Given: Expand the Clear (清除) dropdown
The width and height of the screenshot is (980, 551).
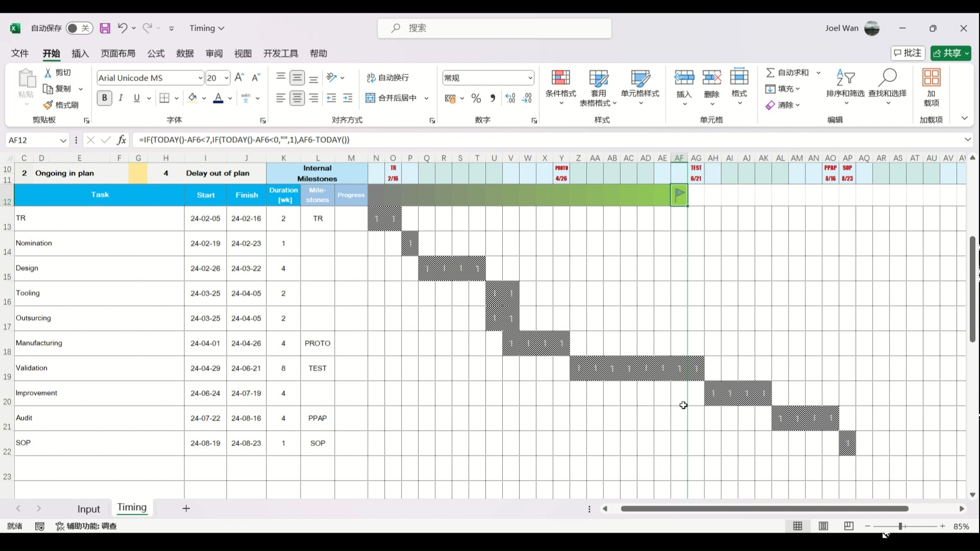Looking at the screenshot, I should pyautogui.click(x=797, y=105).
